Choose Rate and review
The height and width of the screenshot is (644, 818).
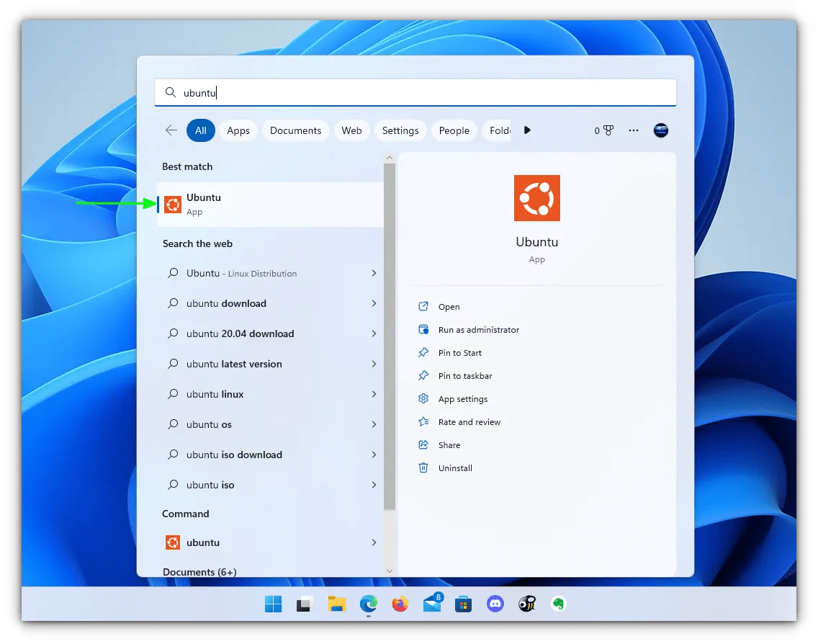pos(469,421)
